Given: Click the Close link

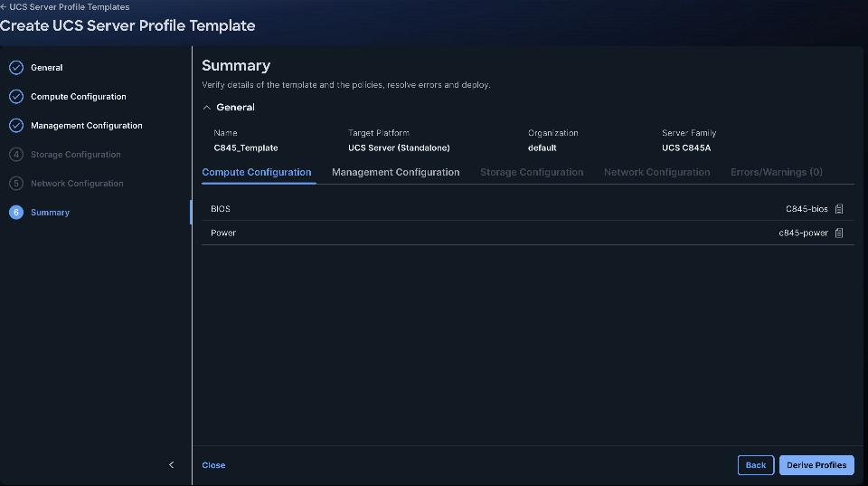Looking at the screenshot, I should [213, 465].
